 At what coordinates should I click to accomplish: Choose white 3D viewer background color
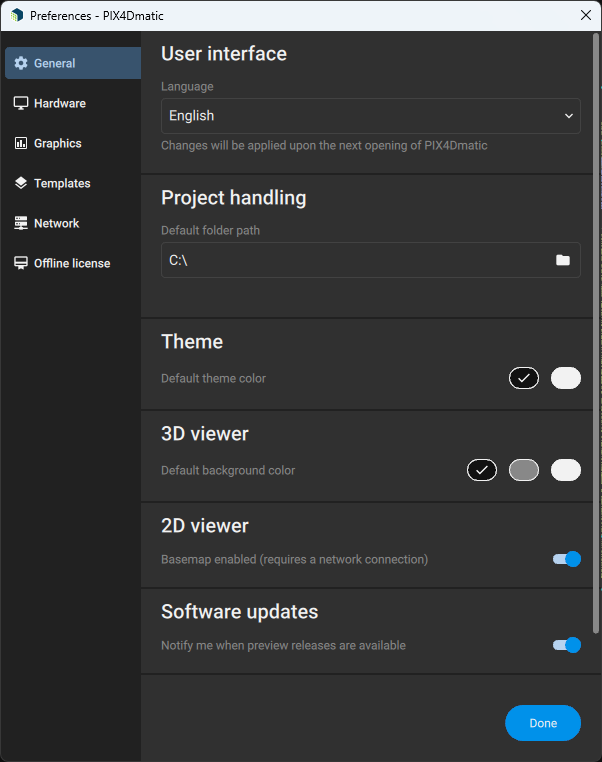566,470
